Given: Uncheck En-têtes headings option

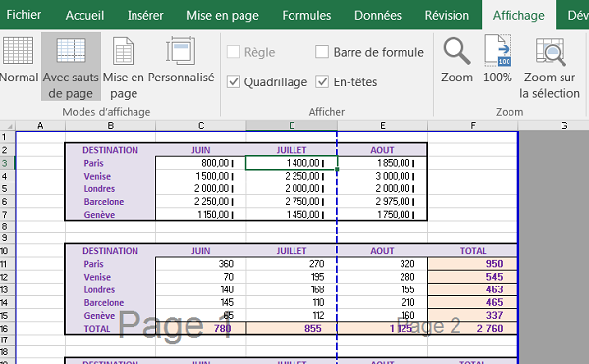Looking at the screenshot, I should pos(322,81).
